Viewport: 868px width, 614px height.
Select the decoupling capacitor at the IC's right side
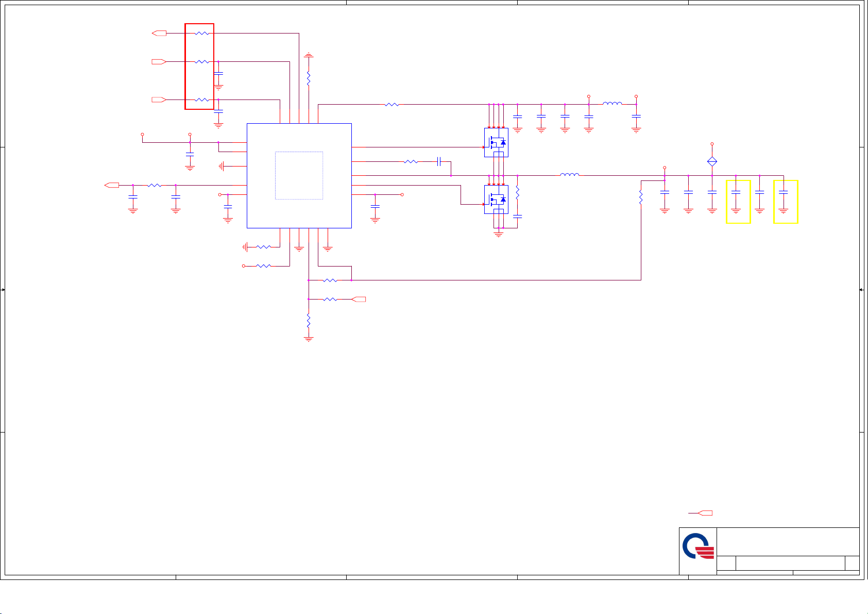click(x=375, y=206)
